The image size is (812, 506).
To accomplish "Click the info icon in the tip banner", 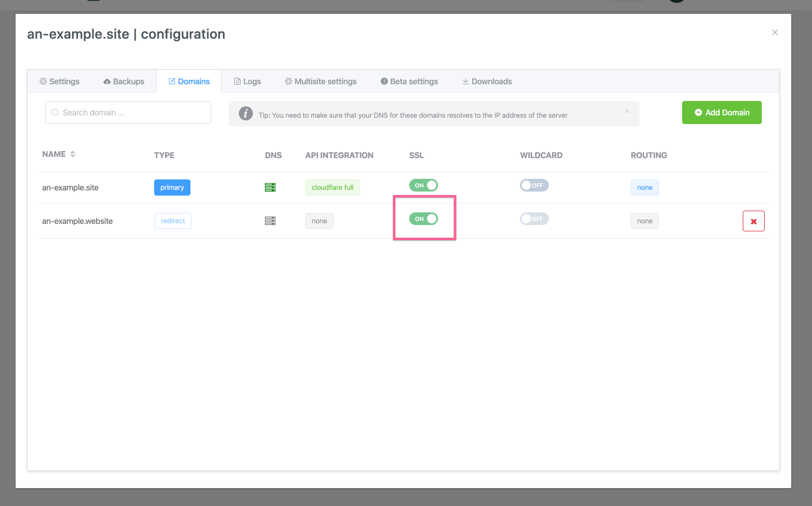I will click(x=246, y=114).
